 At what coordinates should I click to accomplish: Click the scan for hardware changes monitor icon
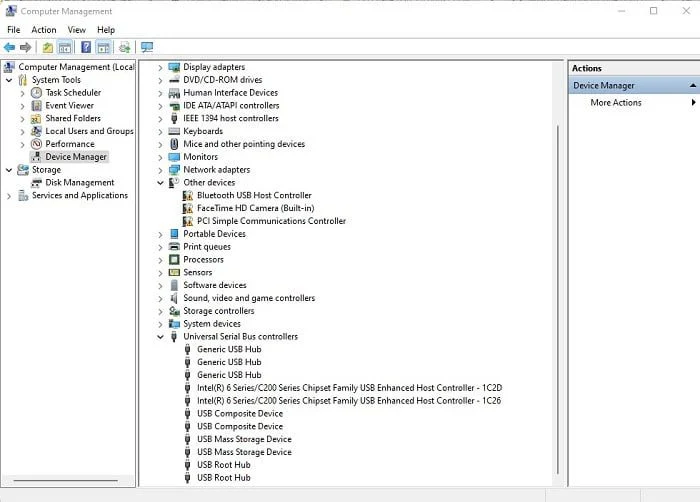[147, 47]
